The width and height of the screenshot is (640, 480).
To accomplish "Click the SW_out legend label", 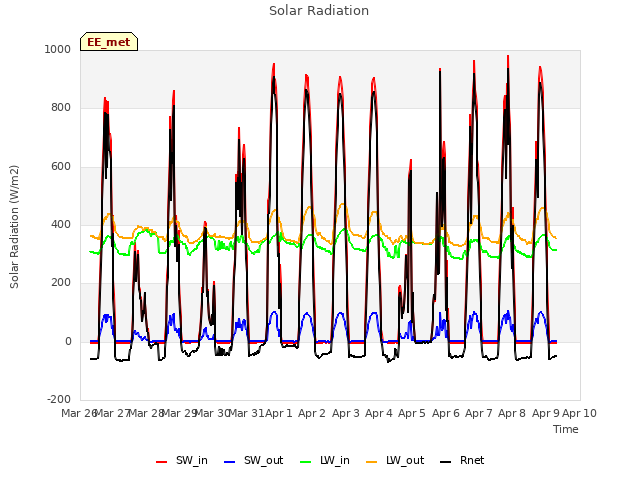I will point(263,460).
